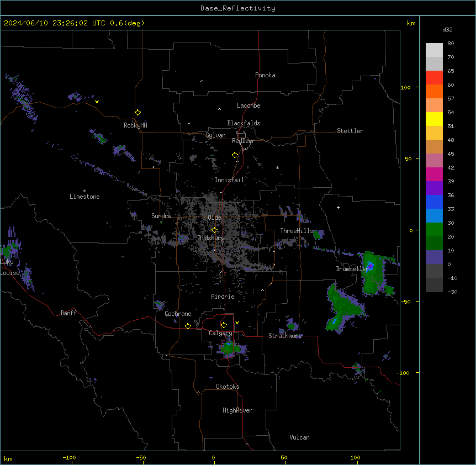Click the purple 39 dBZ legend swatch
Screen dimensions: 476x465
click(434, 188)
